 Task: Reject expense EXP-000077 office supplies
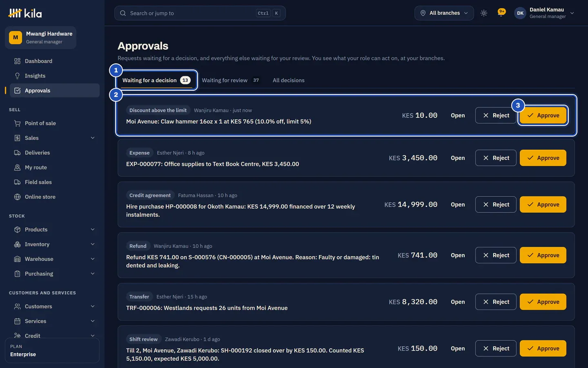click(496, 158)
